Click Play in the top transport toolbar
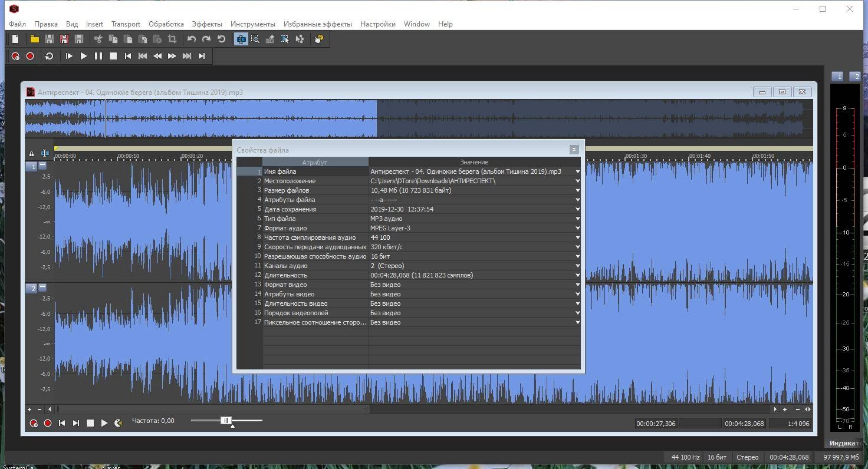 (84, 56)
